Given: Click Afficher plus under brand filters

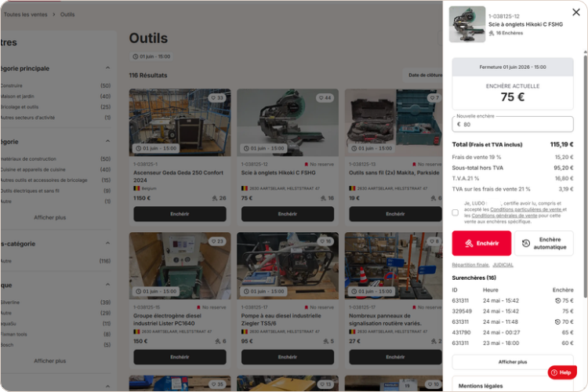Looking at the screenshot, I should tap(50, 361).
